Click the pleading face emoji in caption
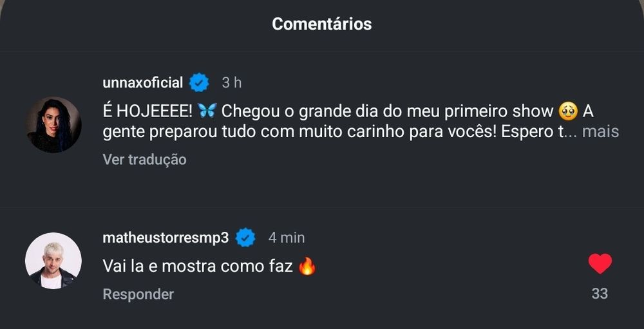The width and height of the screenshot is (644, 329). pyautogui.click(x=569, y=111)
